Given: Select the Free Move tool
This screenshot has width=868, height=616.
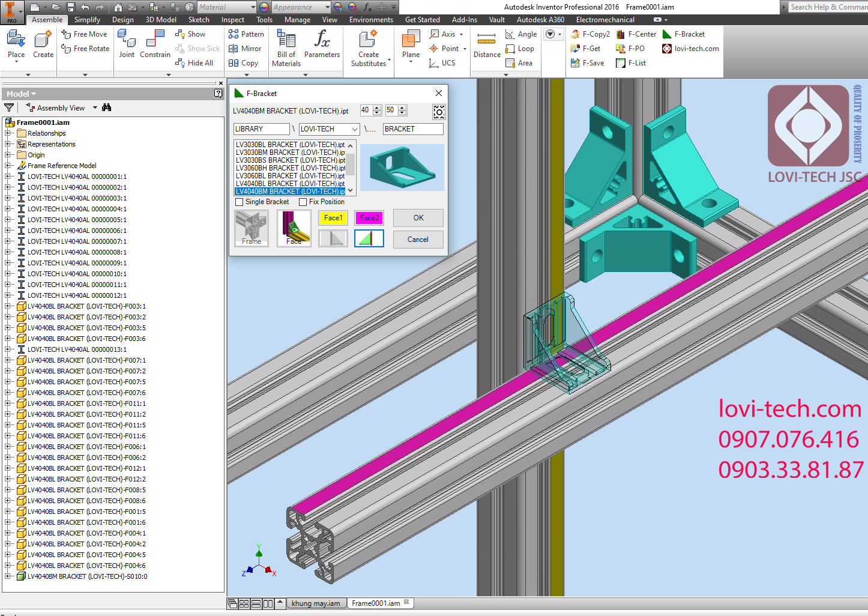Looking at the screenshot, I should 85,34.
